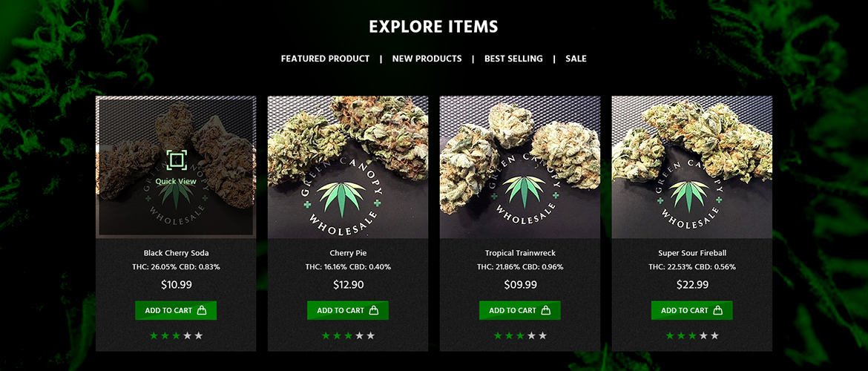Open the Super Sour Fireball product photo
The width and height of the screenshot is (868, 371).
click(x=692, y=167)
